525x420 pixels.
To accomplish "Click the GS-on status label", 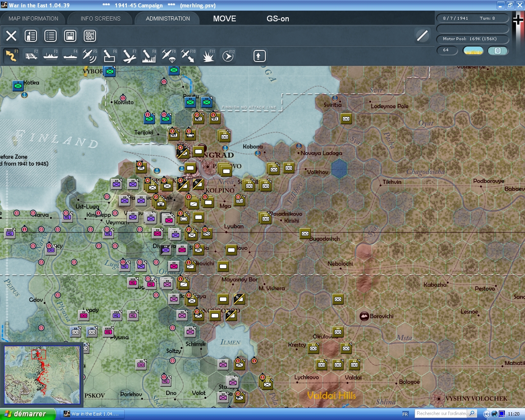I will [278, 18].
